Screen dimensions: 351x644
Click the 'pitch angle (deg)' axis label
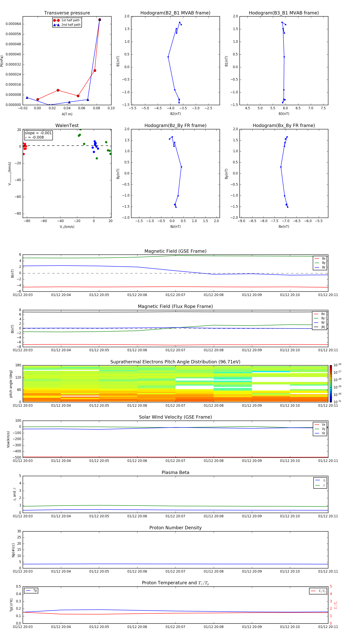tap(11, 384)
